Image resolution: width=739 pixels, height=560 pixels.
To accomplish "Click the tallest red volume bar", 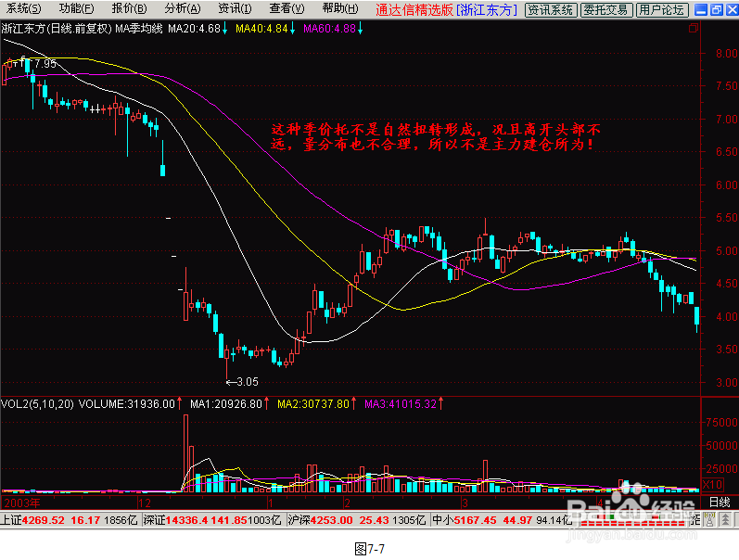I will 185,453.
